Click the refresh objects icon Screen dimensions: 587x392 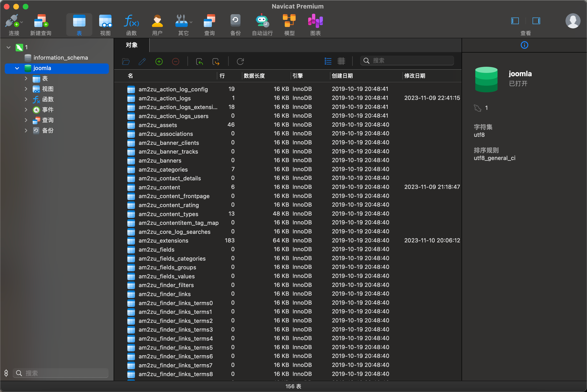pos(240,62)
